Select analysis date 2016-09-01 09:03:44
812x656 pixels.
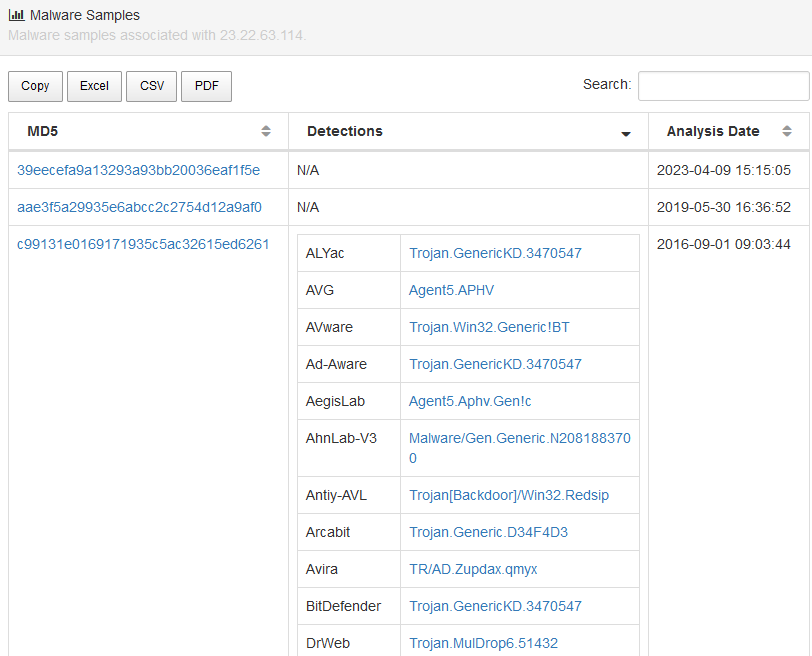click(x=723, y=244)
